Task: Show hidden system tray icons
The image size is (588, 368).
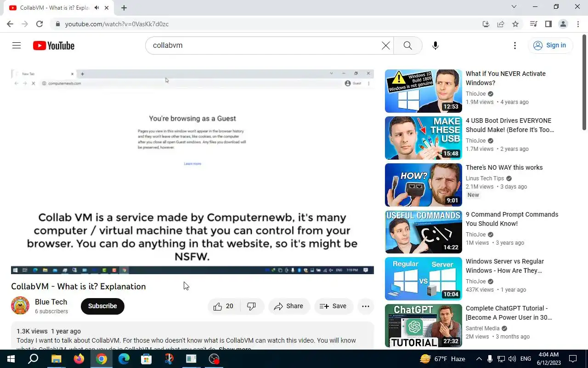Action: pyautogui.click(x=479, y=359)
